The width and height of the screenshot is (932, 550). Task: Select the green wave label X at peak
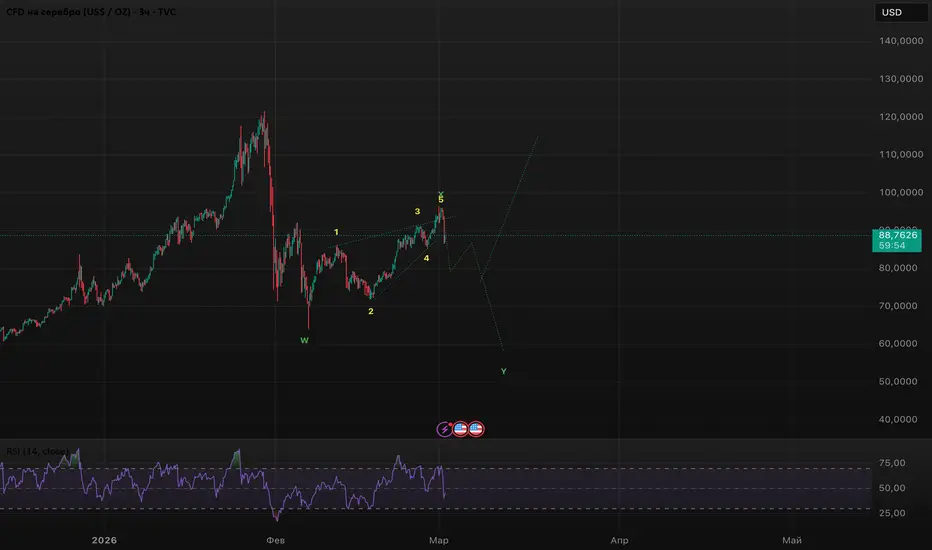(440, 194)
